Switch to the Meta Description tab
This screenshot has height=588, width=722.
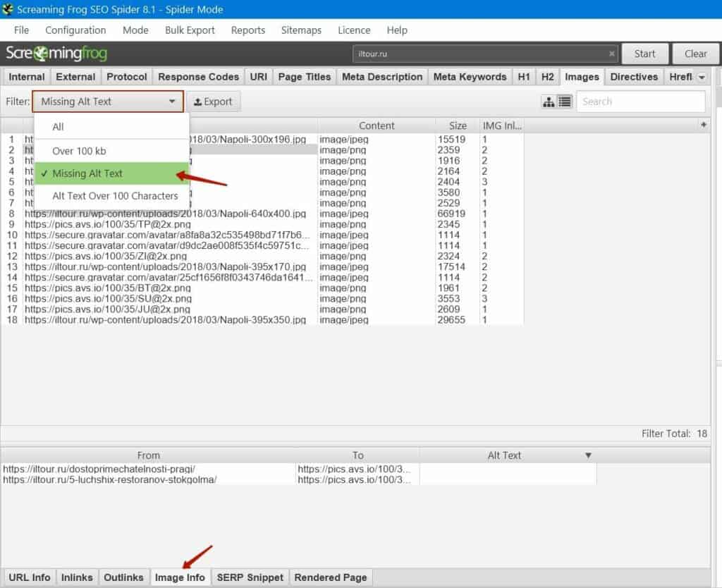point(382,77)
